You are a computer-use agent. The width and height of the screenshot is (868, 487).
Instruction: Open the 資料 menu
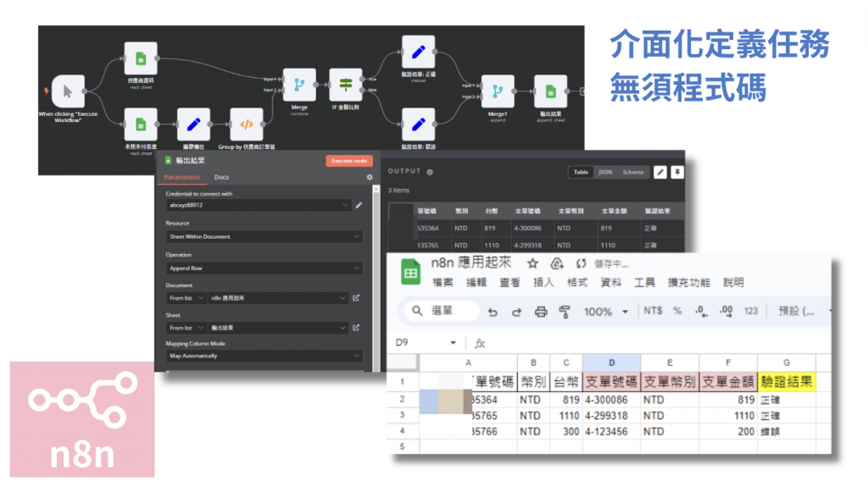point(610,283)
